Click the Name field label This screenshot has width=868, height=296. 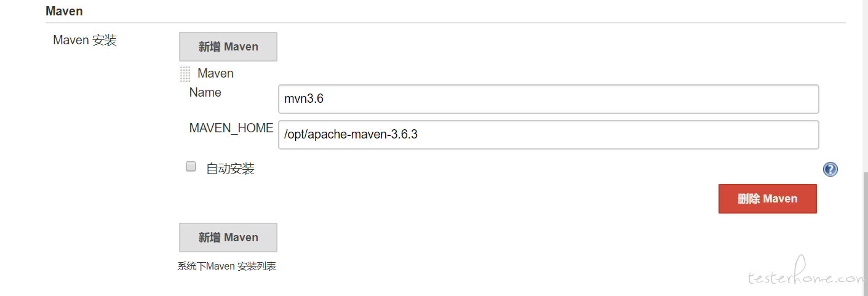[x=205, y=92]
